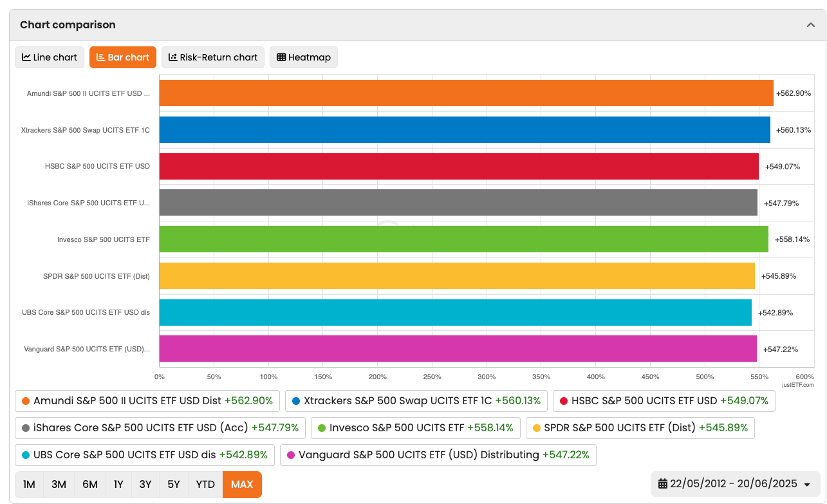Click the 300% x-axis tick label
Image resolution: width=827 pixels, height=504 pixels.
[487, 377]
